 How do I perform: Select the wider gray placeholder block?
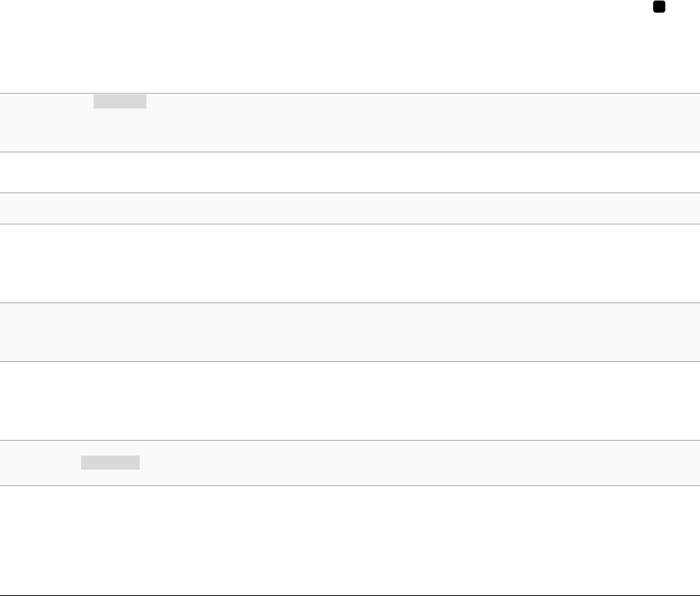tap(110, 462)
